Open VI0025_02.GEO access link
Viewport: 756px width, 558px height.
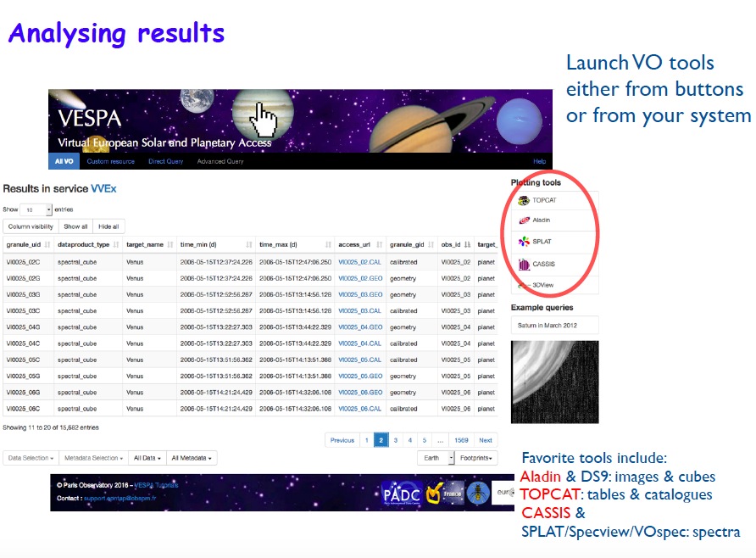click(x=360, y=279)
